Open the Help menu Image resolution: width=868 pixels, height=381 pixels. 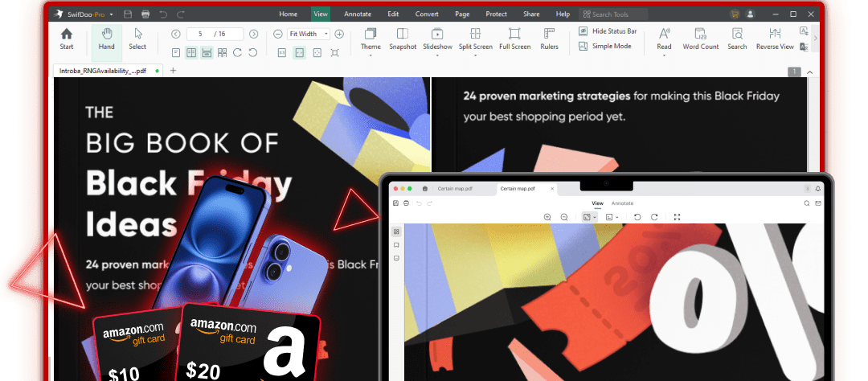coord(563,14)
